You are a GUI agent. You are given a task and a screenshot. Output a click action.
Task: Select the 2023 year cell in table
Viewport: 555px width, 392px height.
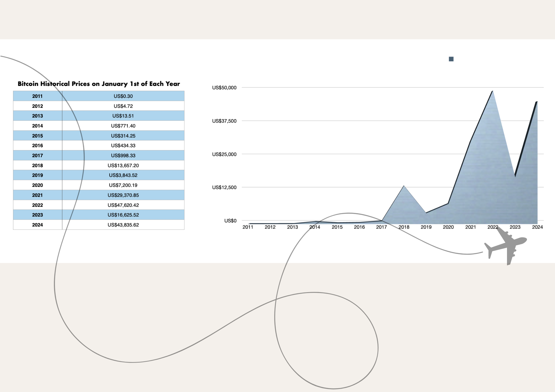tap(37, 215)
